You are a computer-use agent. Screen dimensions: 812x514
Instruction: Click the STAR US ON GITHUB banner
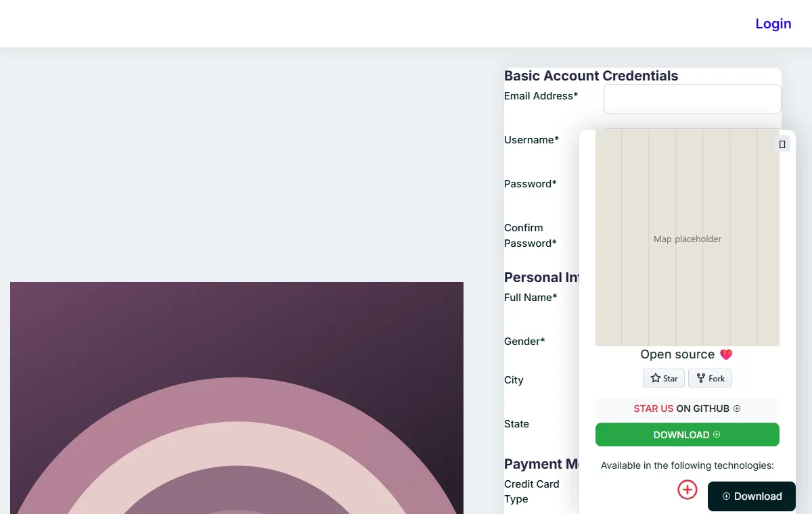(x=687, y=408)
